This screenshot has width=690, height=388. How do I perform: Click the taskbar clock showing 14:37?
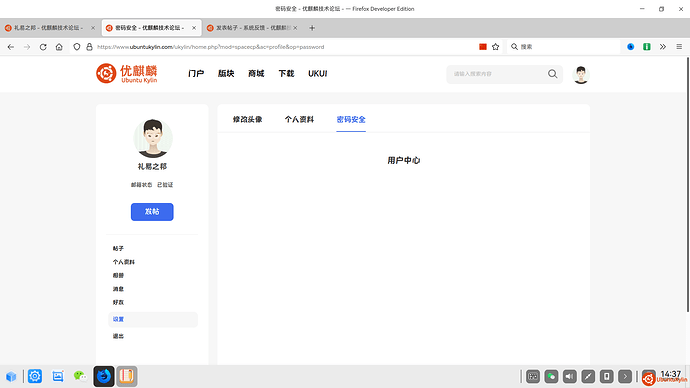click(x=671, y=374)
